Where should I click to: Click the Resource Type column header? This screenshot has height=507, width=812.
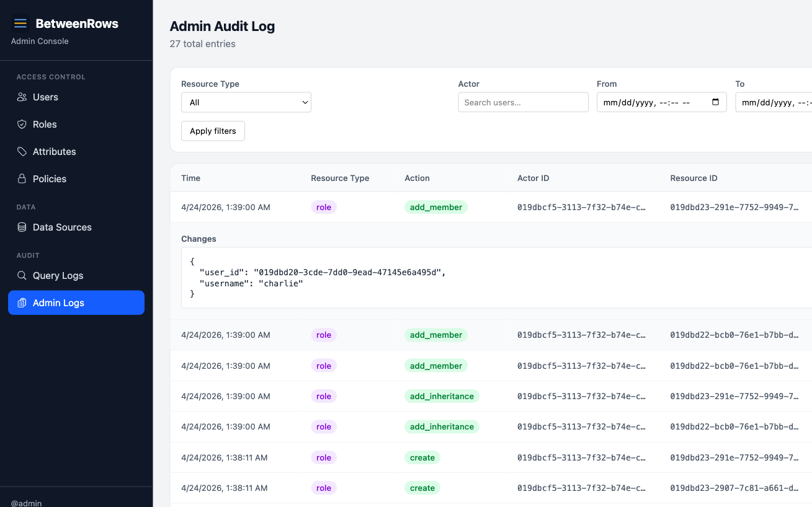[x=340, y=178]
